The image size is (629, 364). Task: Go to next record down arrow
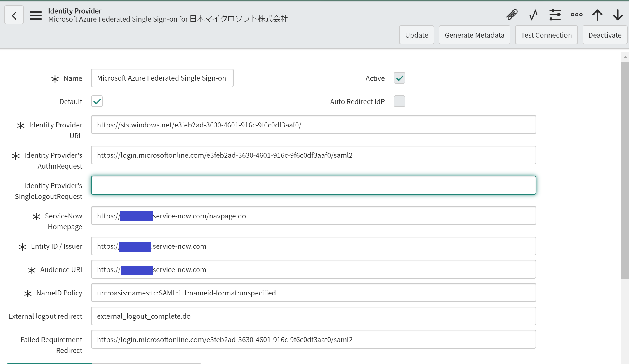pos(618,15)
